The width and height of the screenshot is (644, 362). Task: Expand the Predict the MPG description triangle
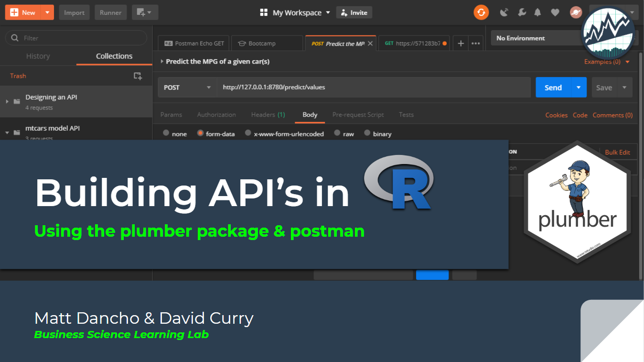point(162,61)
